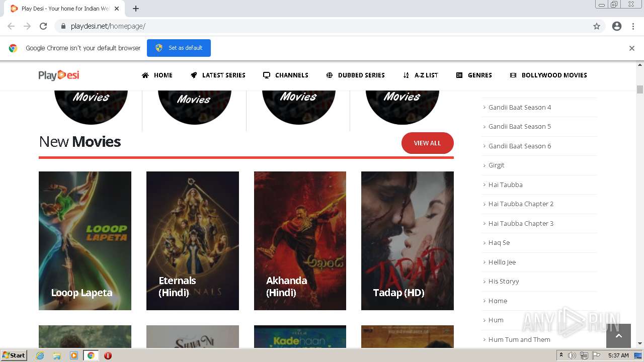The width and height of the screenshot is (644, 362).
Task: Close the Play Desi browser tab
Action: click(x=117, y=9)
